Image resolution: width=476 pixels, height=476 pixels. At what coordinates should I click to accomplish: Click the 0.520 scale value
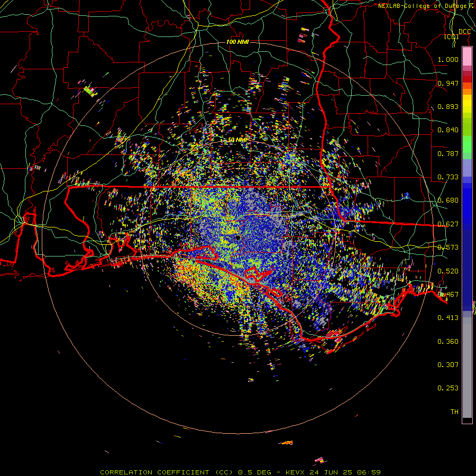point(448,271)
